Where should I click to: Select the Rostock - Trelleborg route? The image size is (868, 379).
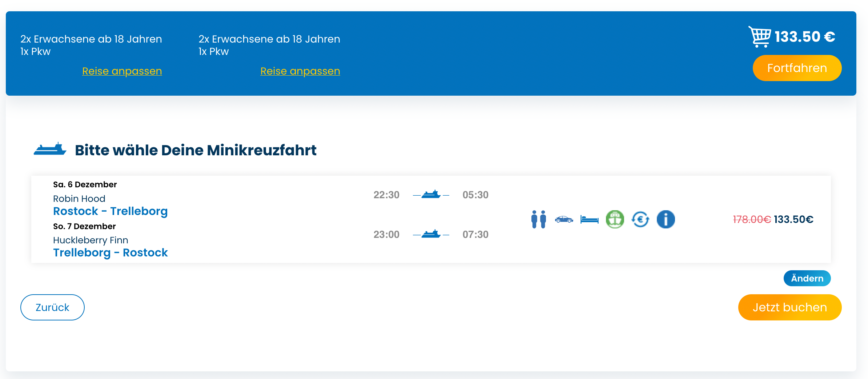pos(110,211)
